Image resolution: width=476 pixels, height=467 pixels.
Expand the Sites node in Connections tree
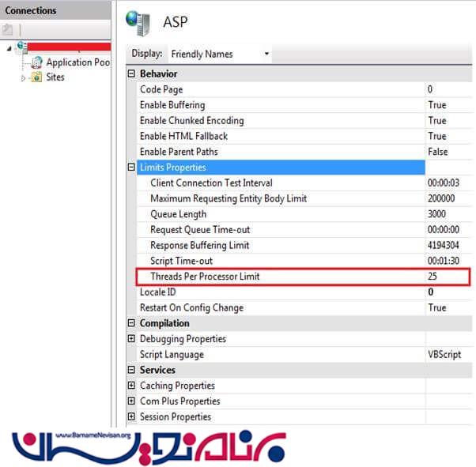click(23, 78)
